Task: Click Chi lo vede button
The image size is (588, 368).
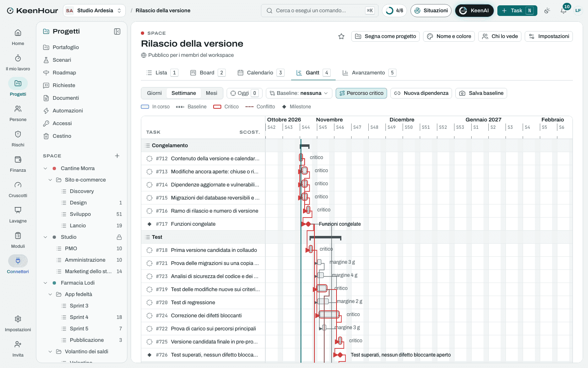Action: coord(500,36)
